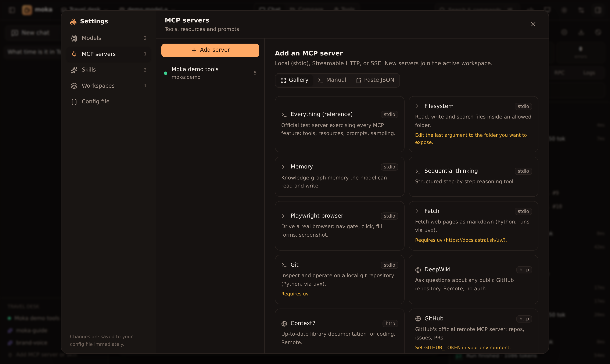Click the Settings logo icon
The image size is (610, 364).
pyautogui.click(x=73, y=22)
